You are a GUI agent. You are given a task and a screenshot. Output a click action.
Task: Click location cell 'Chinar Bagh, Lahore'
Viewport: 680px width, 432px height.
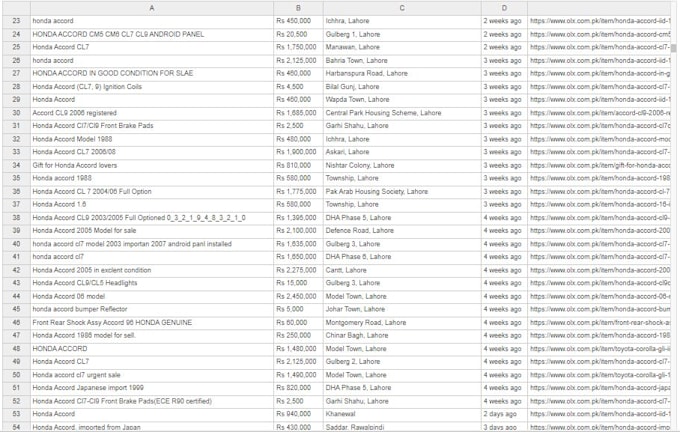[402, 336]
